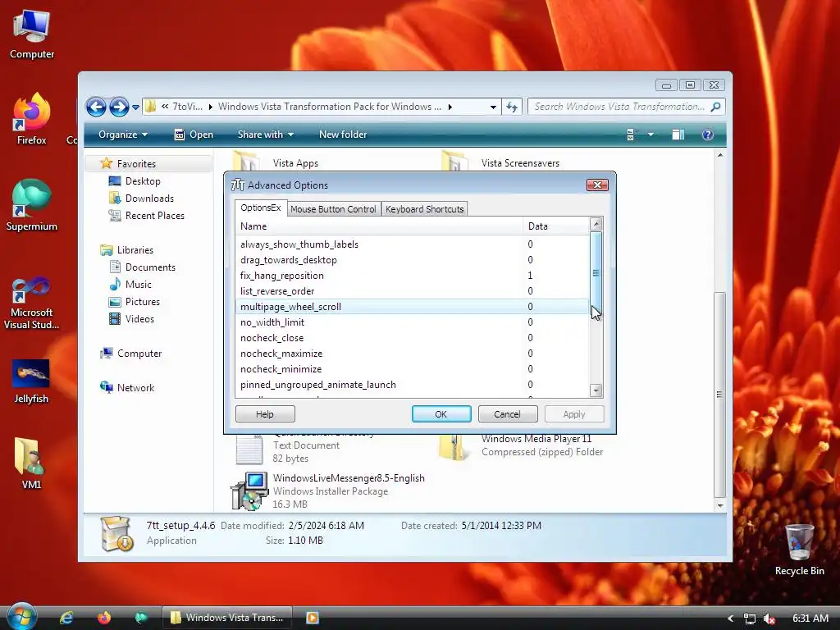Launch Firefox from the desktop
The height and width of the screenshot is (630, 840).
(32, 120)
